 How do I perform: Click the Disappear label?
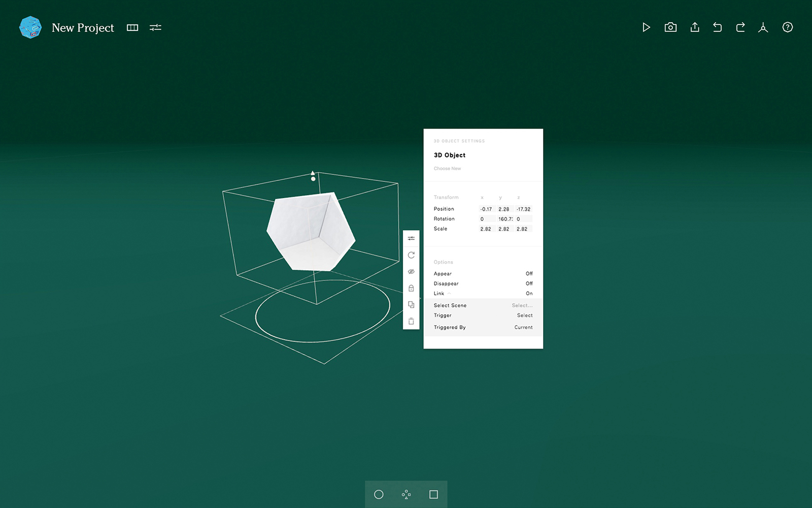pos(446,283)
